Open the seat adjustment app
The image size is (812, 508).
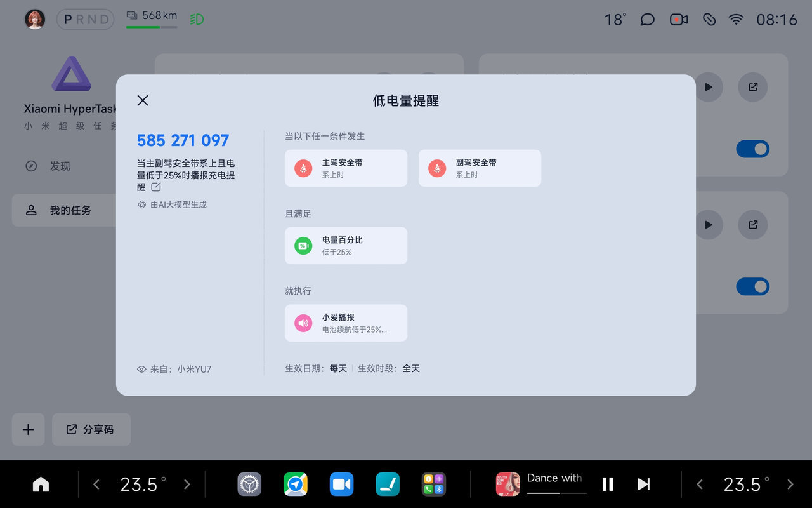[388, 485]
